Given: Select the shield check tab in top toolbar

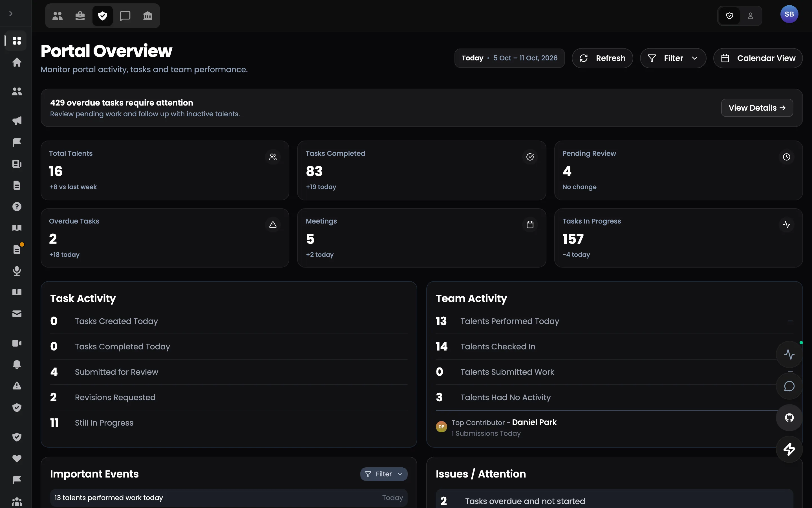Looking at the screenshot, I should pyautogui.click(x=103, y=16).
